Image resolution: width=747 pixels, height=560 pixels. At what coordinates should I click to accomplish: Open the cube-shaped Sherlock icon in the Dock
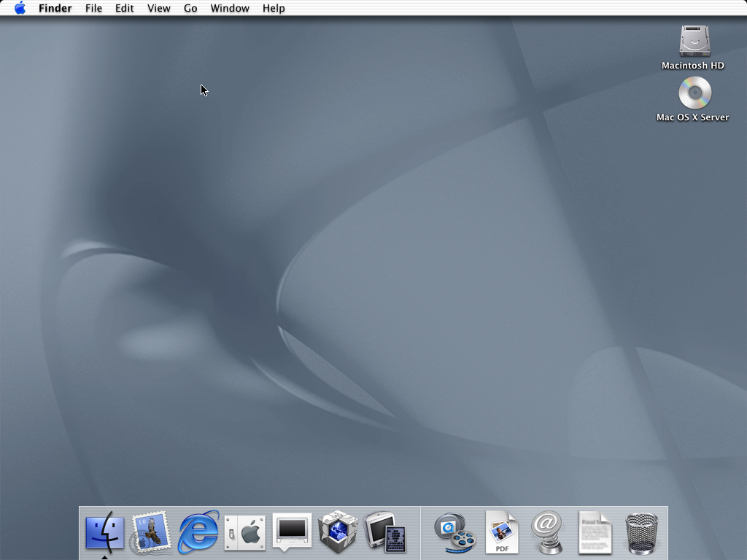pos(338,532)
